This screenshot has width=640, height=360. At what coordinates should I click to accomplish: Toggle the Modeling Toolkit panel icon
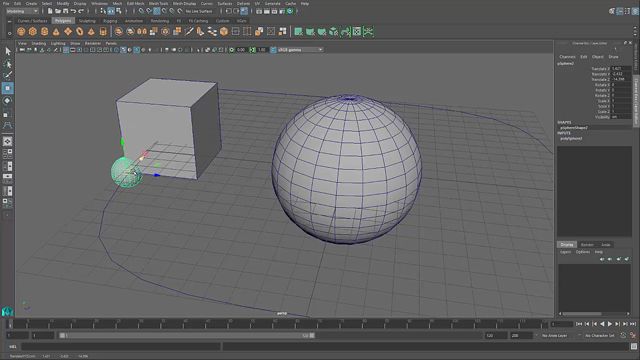tap(612, 11)
